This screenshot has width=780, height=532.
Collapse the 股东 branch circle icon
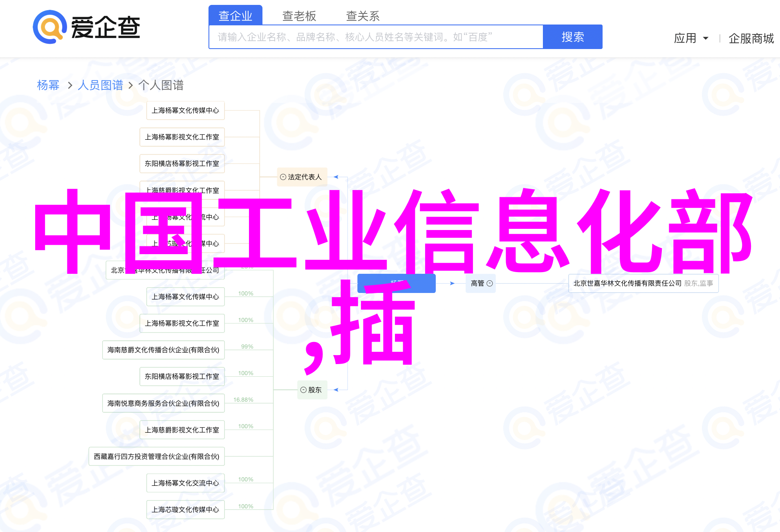[x=303, y=390]
